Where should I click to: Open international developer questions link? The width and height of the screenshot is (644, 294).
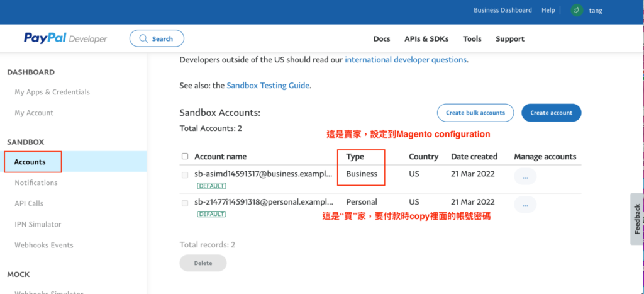pyautogui.click(x=406, y=60)
